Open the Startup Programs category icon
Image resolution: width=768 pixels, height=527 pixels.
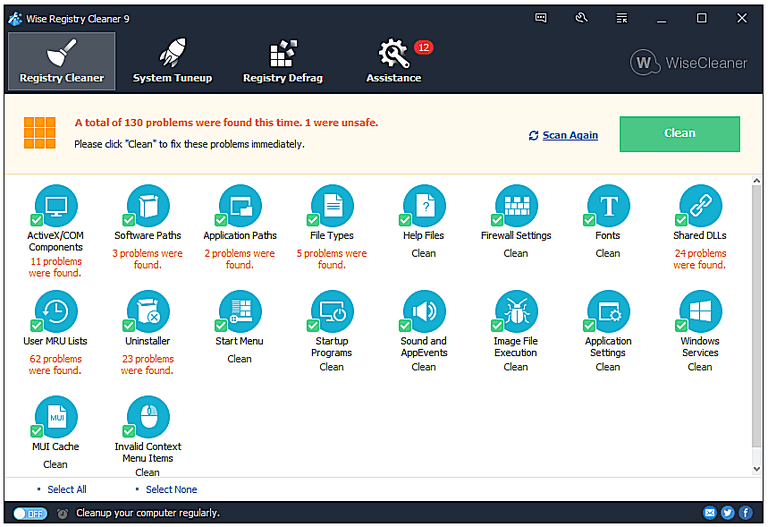[333, 311]
